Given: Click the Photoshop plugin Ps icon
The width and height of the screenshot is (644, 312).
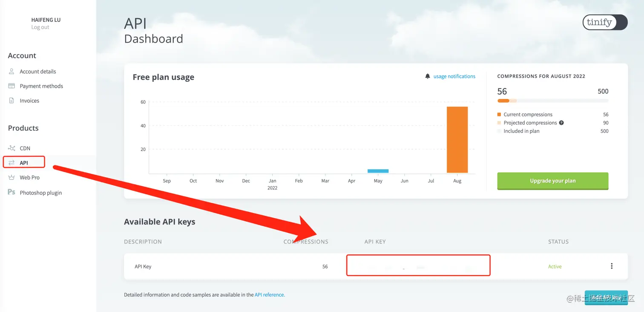Looking at the screenshot, I should pos(11,192).
